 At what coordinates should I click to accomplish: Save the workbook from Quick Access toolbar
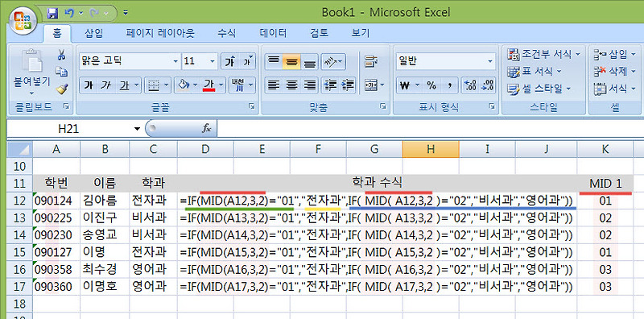pyautogui.click(x=52, y=13)
